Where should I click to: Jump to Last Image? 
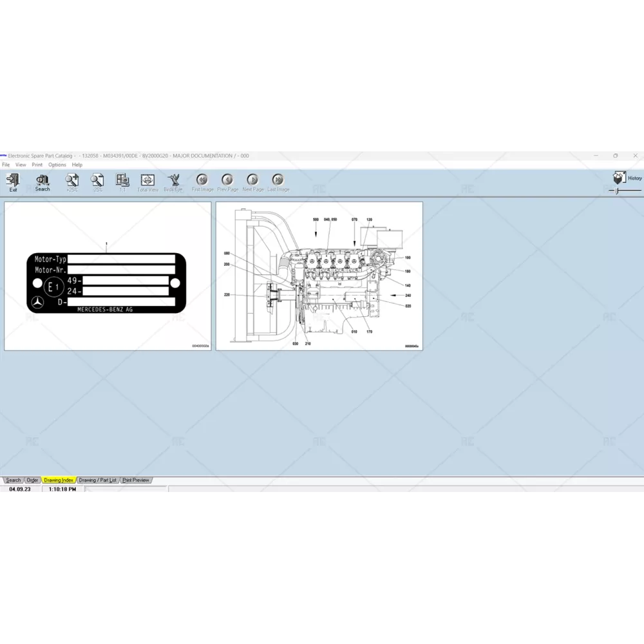coord(278,180)
